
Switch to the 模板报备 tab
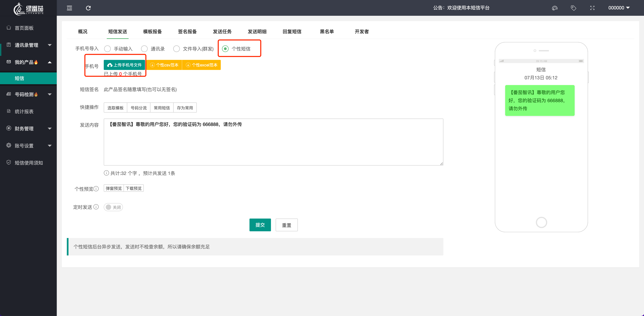click(152, 32)
